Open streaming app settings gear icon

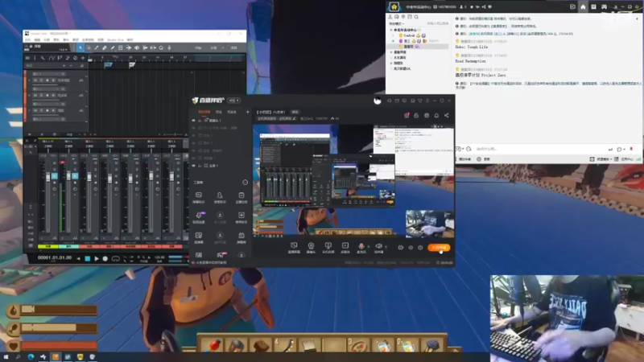[x=420, y=248]
